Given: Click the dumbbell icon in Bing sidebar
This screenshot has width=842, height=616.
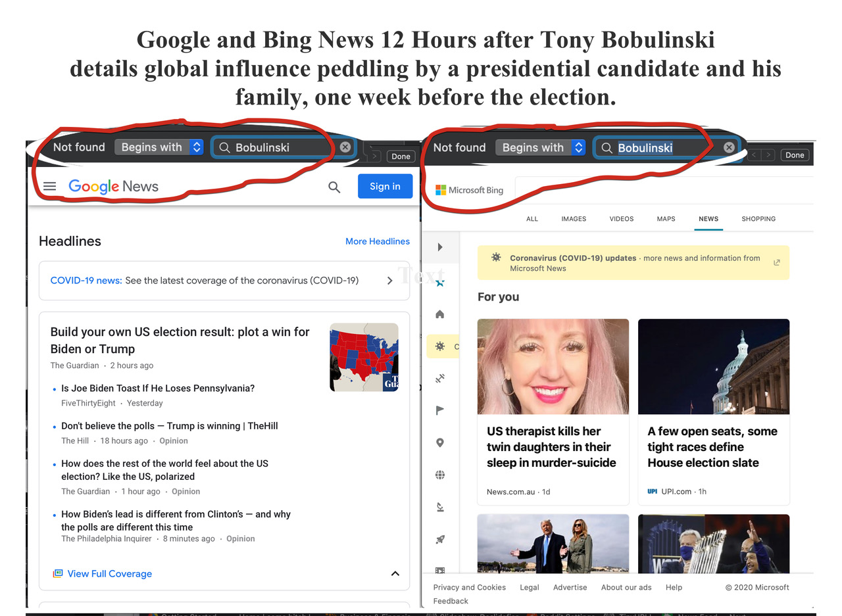Looking at the screenshot, I should pos(440,379).
